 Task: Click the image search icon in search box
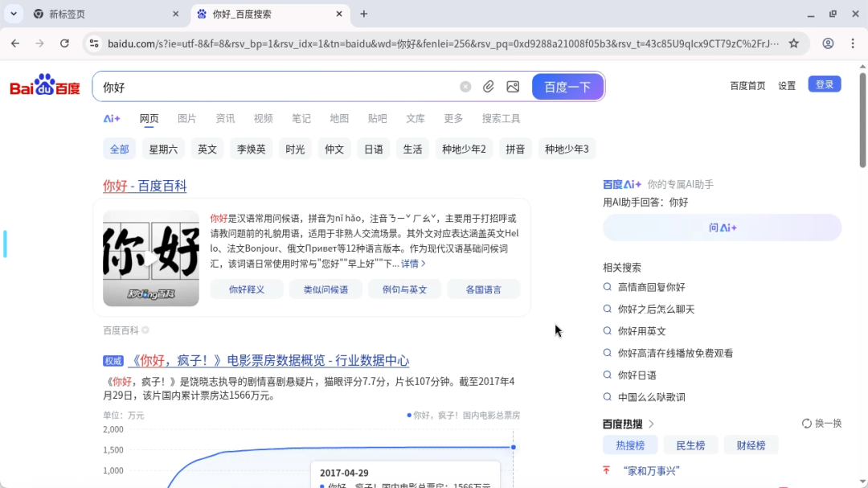coord(513,87)
